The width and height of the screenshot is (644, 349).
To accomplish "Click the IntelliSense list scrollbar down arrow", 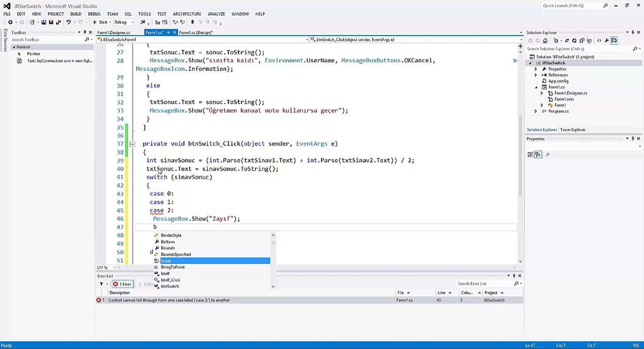I will (273, 286).
